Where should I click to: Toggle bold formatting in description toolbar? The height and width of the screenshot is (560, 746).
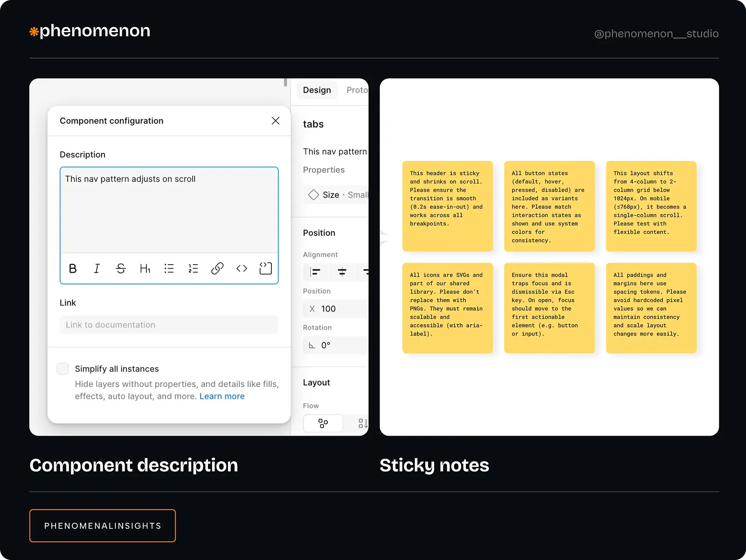(73, 268)
